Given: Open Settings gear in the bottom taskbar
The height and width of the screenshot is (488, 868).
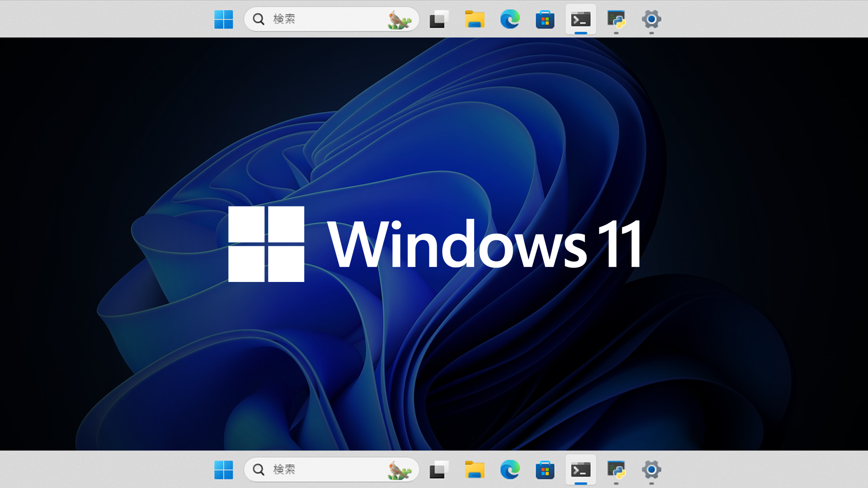Looking at the screenshot, I should (x=651, y=470).
